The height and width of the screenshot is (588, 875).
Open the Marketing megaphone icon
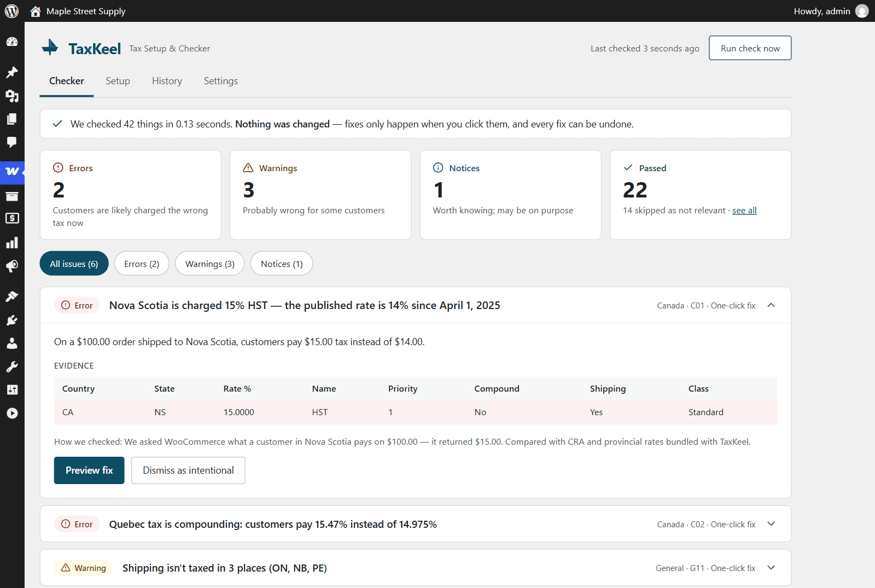coord(12,266)
